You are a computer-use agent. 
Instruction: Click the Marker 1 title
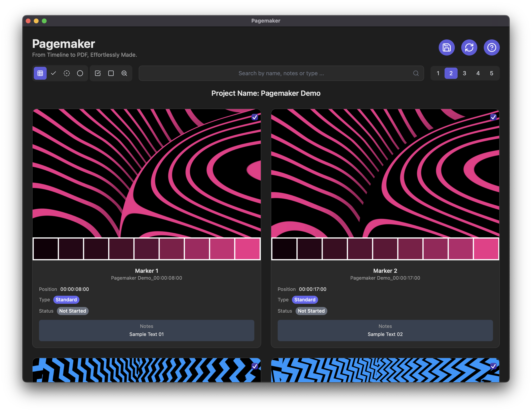[x=147, y=271]
